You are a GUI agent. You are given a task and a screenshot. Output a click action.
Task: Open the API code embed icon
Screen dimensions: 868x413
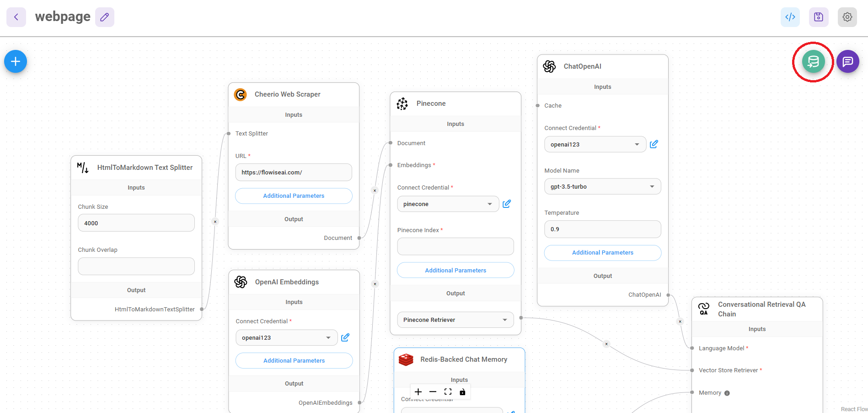tap(790, 17)
